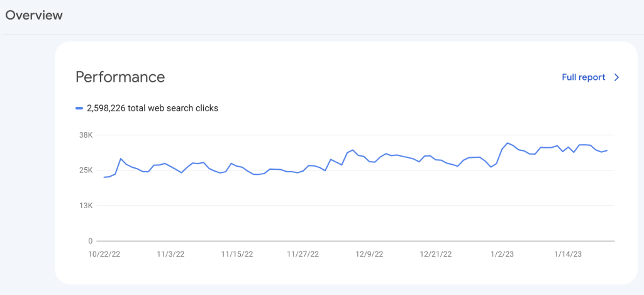Screen dimensions: 644x295
Task: Open the Full report link
Action: 583,77
